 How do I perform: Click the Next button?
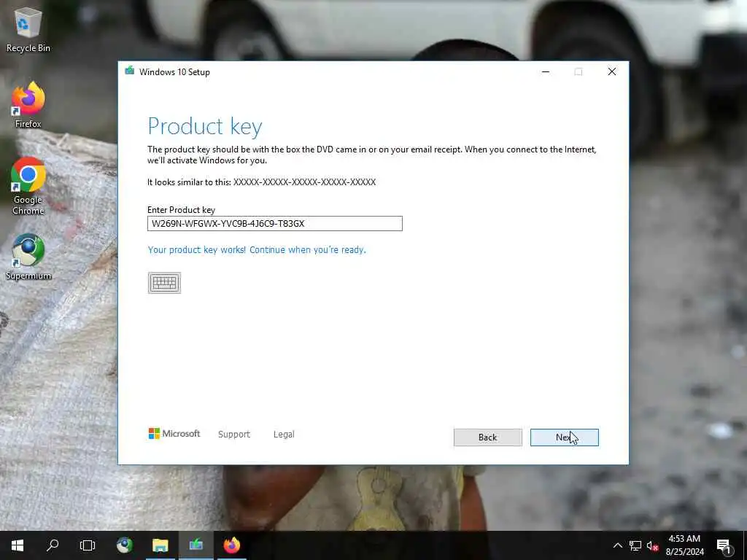(564, 437)
